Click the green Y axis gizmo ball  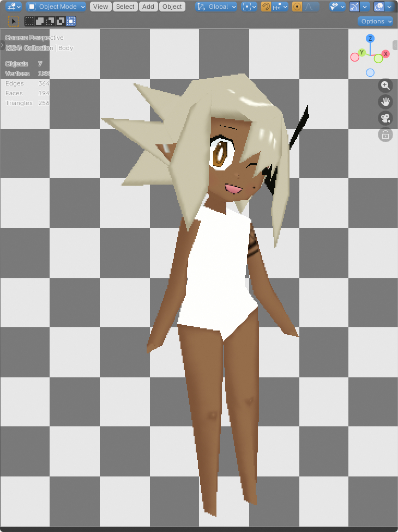pos(361,52)
